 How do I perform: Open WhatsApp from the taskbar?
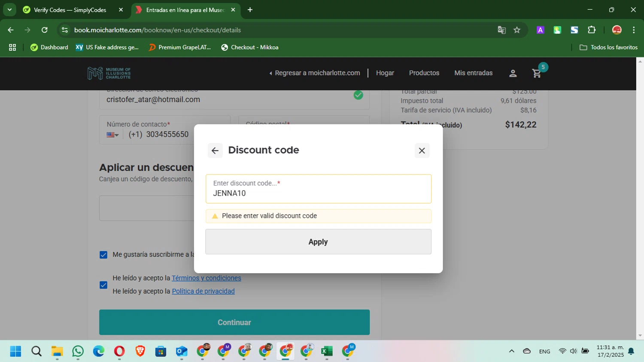tap(78, 351)
